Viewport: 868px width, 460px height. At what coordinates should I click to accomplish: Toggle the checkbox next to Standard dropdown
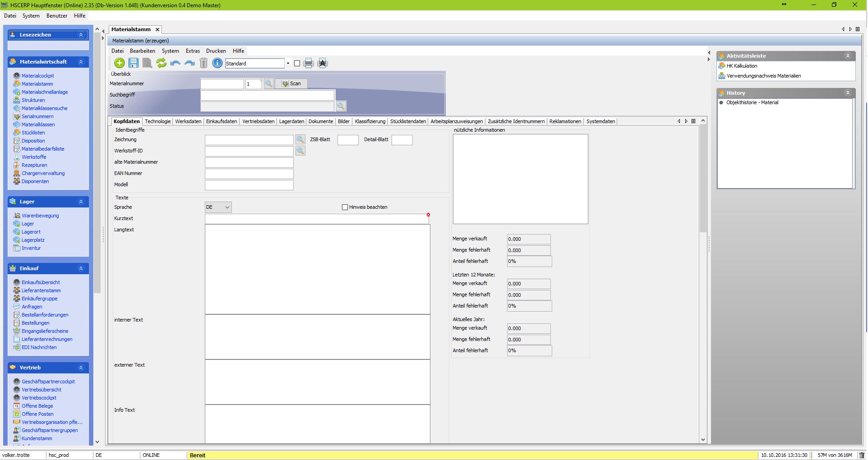tap(297, 64)
